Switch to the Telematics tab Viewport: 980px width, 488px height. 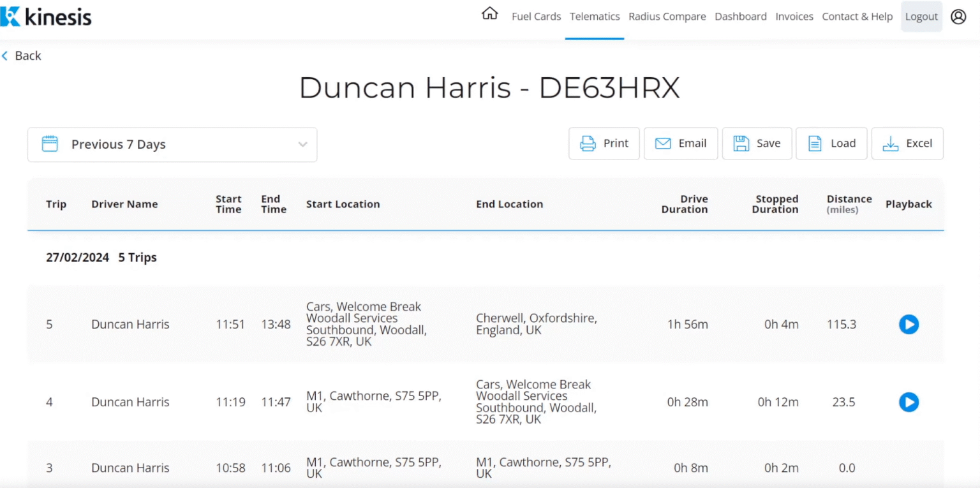click(594, 16)
